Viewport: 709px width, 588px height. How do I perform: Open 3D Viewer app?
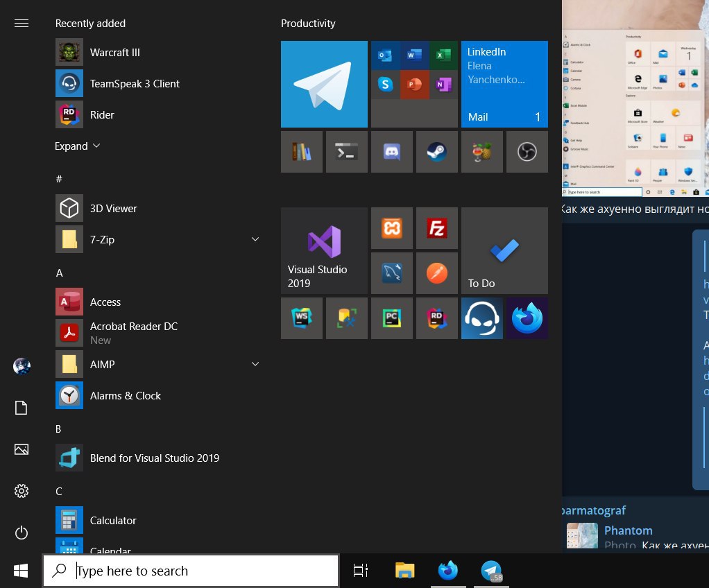click(x=158, y=208)
